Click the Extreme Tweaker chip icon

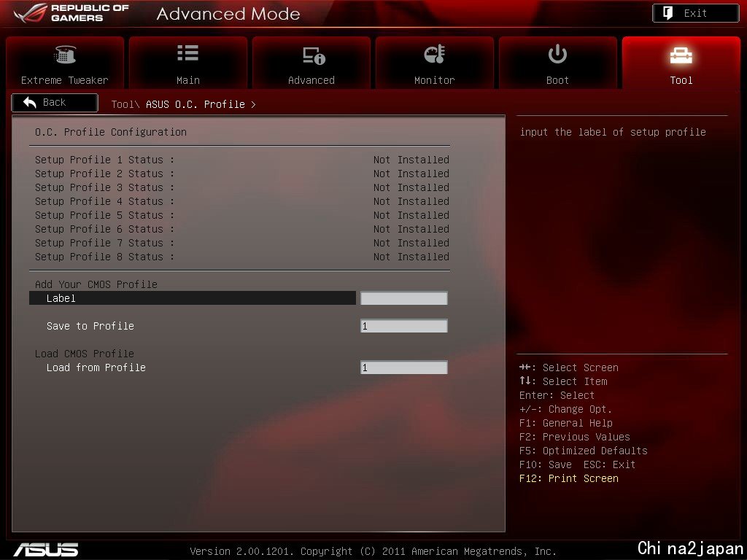pyautogui.click(x=65, y=54)
